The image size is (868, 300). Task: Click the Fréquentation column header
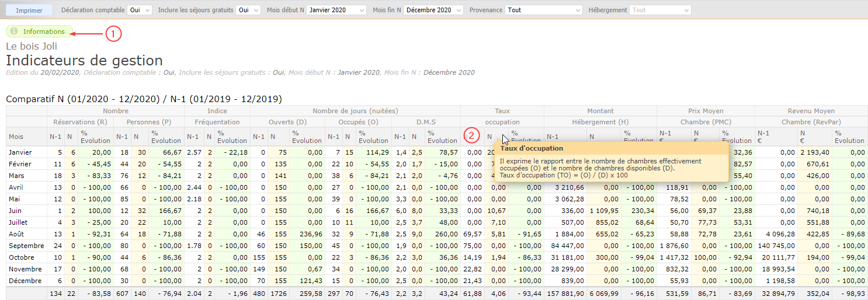point(217,122)
